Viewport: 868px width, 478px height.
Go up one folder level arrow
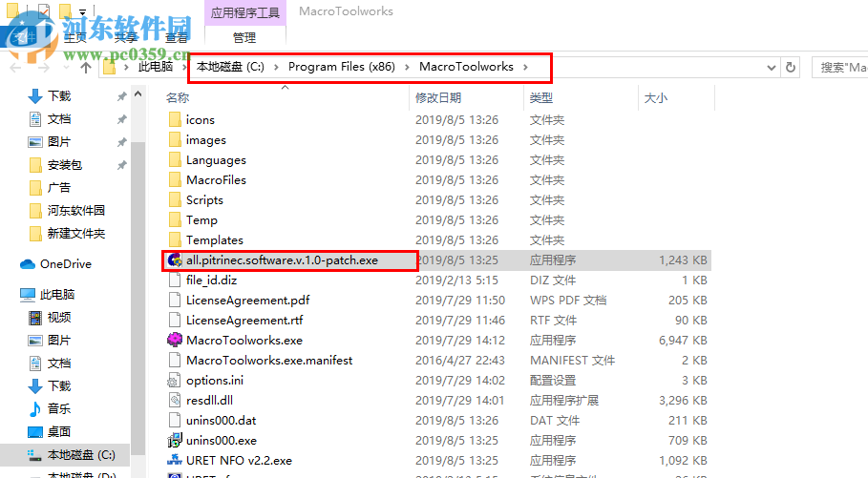coord(85,68)
